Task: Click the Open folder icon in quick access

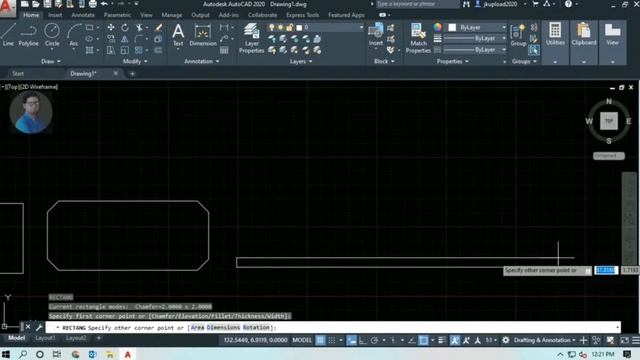Action: tap(36, 4)
